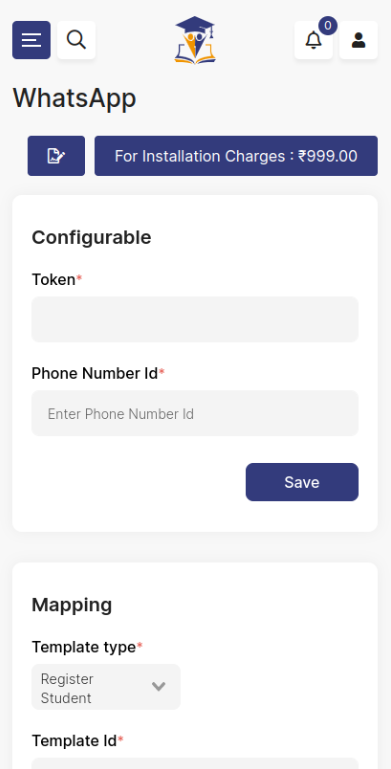Open the user profile icon
Image resolution: width=391 pixels, height=769 pixels.
point(359,40)
